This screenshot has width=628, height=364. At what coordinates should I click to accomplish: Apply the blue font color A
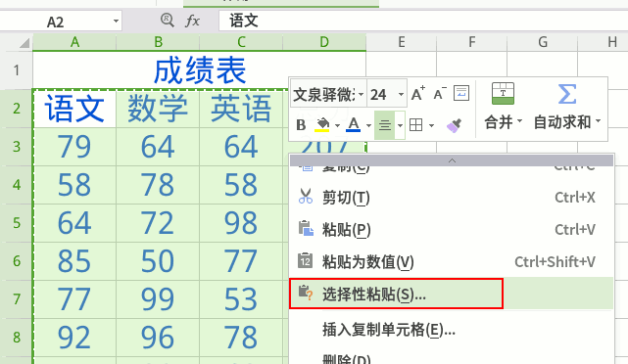tap(354, 125)
